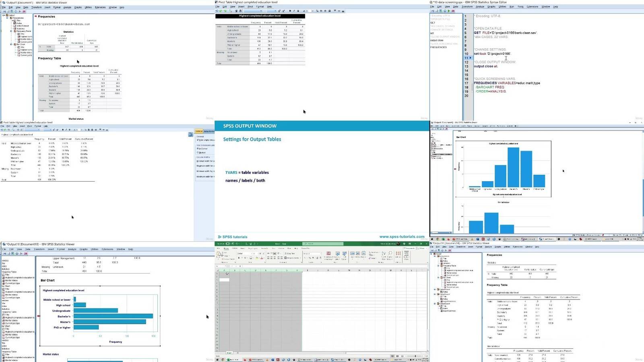Screen dimensions: 644x362
Task: Click Print icon in Output10 Viewer toolbar
Action: (8, 254)
